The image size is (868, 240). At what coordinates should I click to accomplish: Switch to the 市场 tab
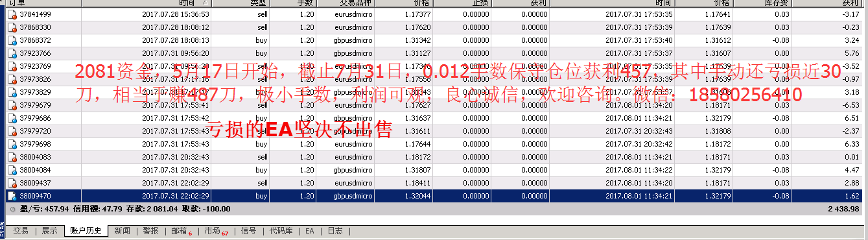click(x=216, y=231)
